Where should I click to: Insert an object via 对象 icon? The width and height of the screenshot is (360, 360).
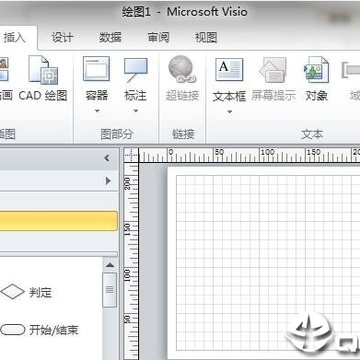click(316, 70)
